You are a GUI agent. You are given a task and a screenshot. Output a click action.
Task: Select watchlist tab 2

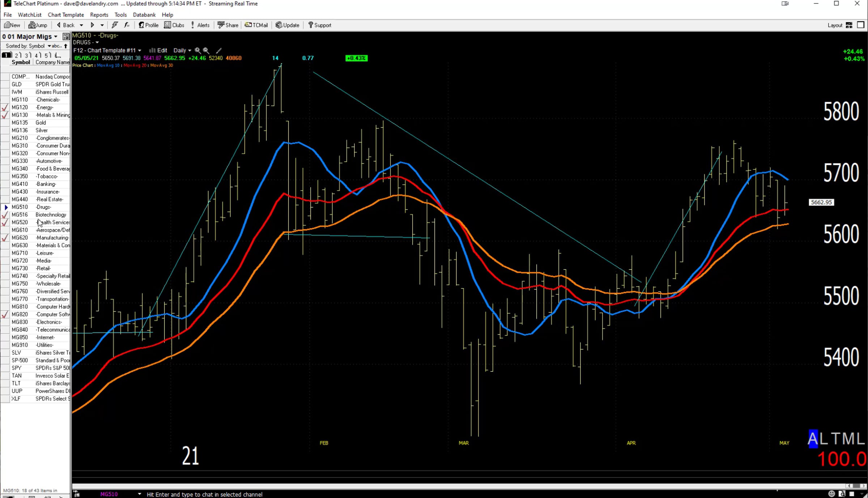tap(18, 55)
